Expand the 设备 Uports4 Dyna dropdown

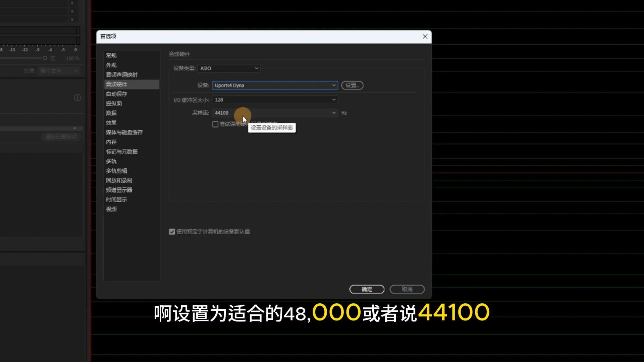(333, 85)
